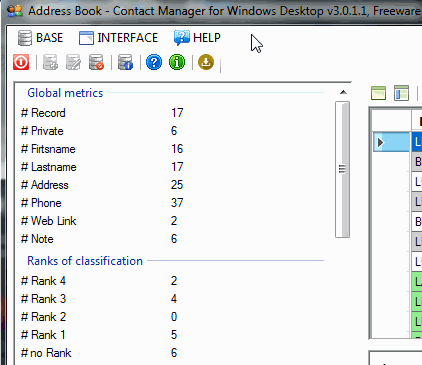Click the Rank 2 value 0

tap(174, 317)
